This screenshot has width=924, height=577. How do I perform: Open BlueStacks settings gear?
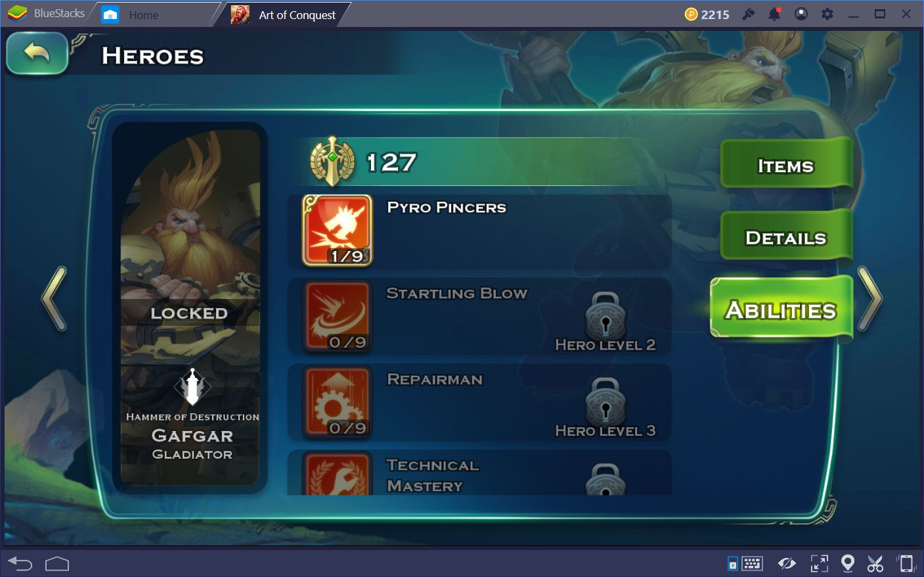(827, 14)
